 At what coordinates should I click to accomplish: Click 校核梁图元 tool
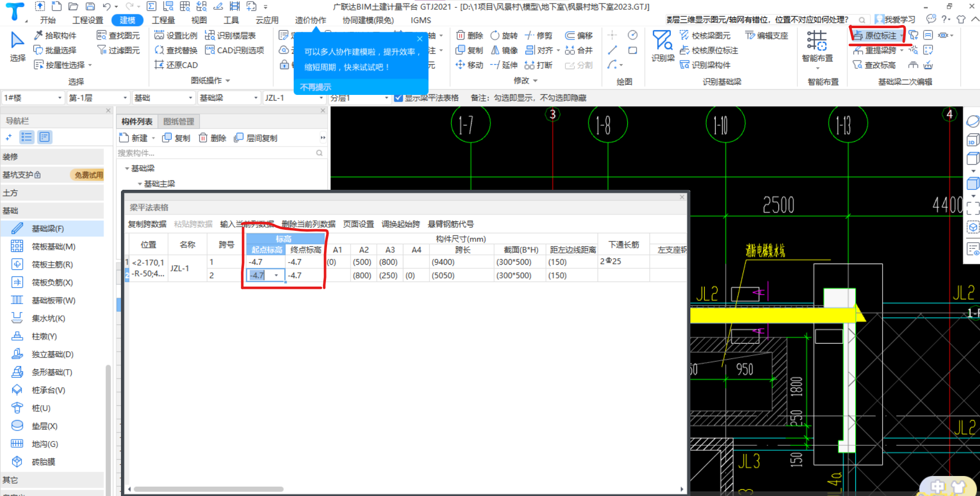coord(705,35)
